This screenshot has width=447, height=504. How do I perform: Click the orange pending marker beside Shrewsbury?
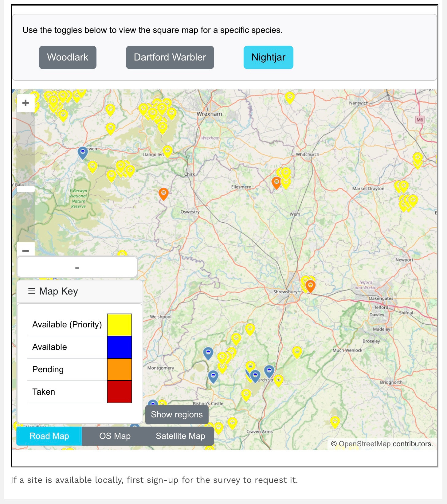pos(311,286)
